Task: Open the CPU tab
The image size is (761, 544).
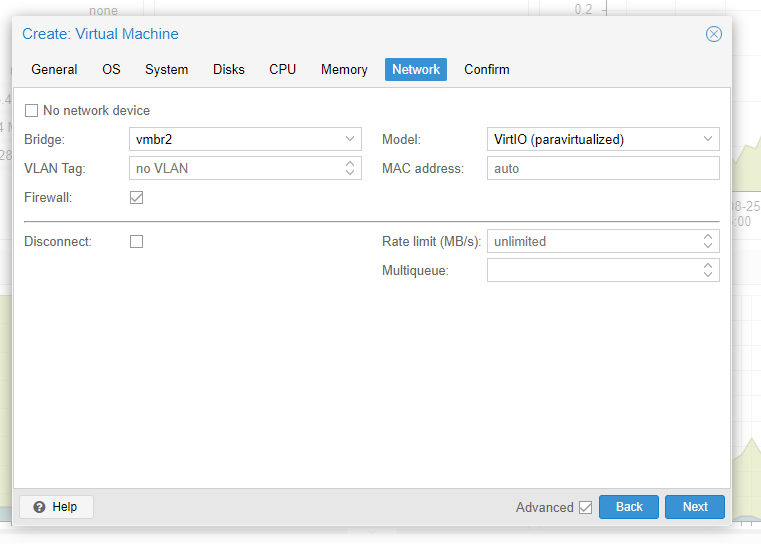Action: (282, 70)
